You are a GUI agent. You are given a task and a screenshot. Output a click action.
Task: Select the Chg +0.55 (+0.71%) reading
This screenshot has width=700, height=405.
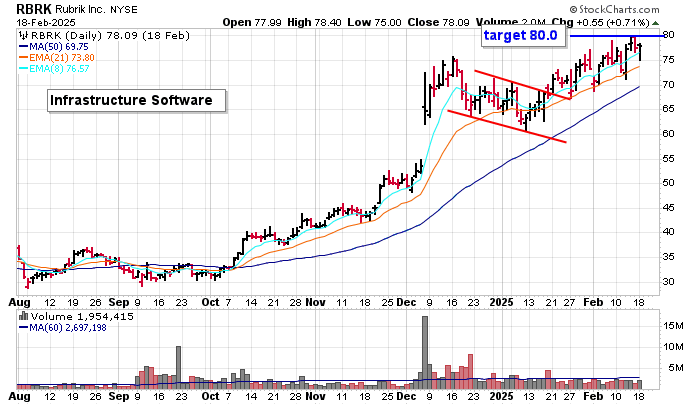[600, 22]
